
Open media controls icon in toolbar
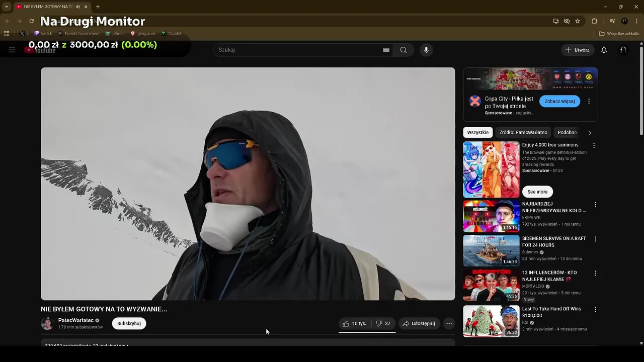click(x=612, y=21)
